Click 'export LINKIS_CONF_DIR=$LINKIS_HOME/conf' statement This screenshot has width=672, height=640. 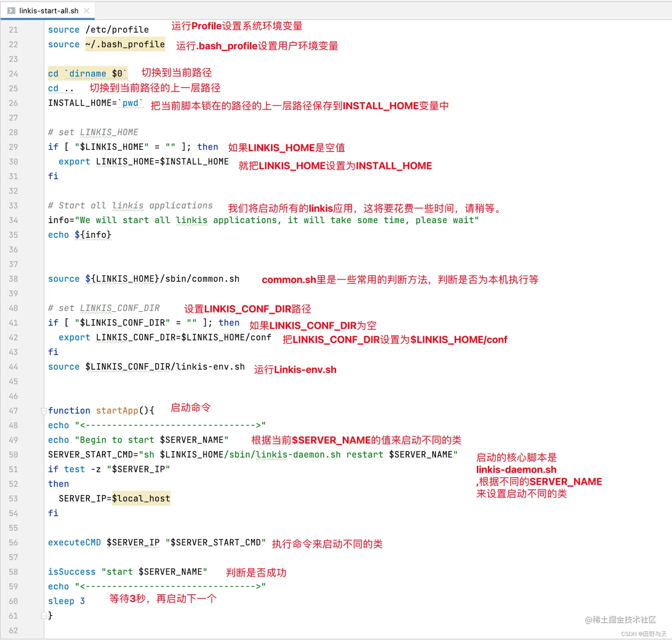pyautogui.click(x=165, y=338)
